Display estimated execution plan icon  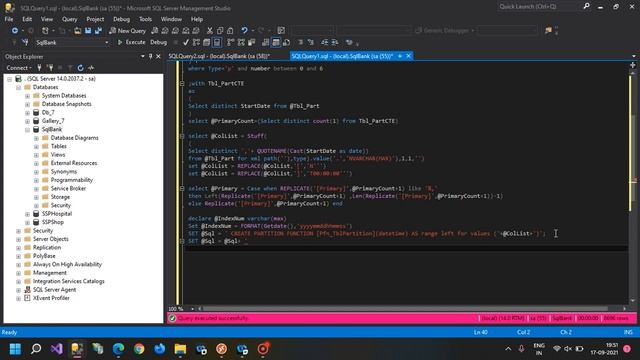[196, 42]
